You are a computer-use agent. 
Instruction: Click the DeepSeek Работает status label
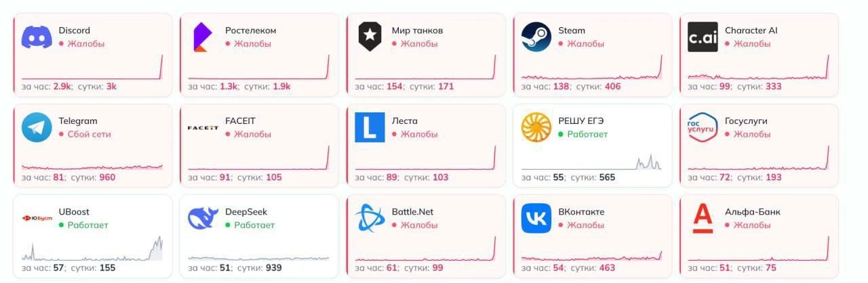tap(254, 225)
